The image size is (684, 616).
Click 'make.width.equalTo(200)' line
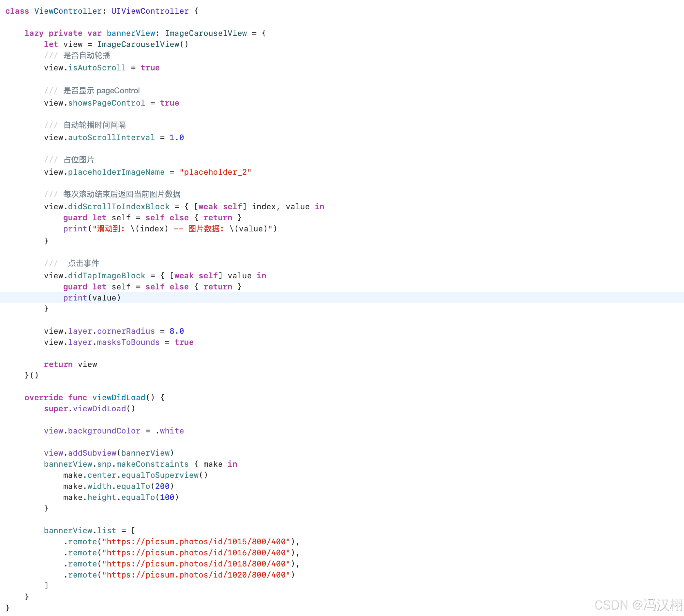pyautogui.click(x=119, y=486)
